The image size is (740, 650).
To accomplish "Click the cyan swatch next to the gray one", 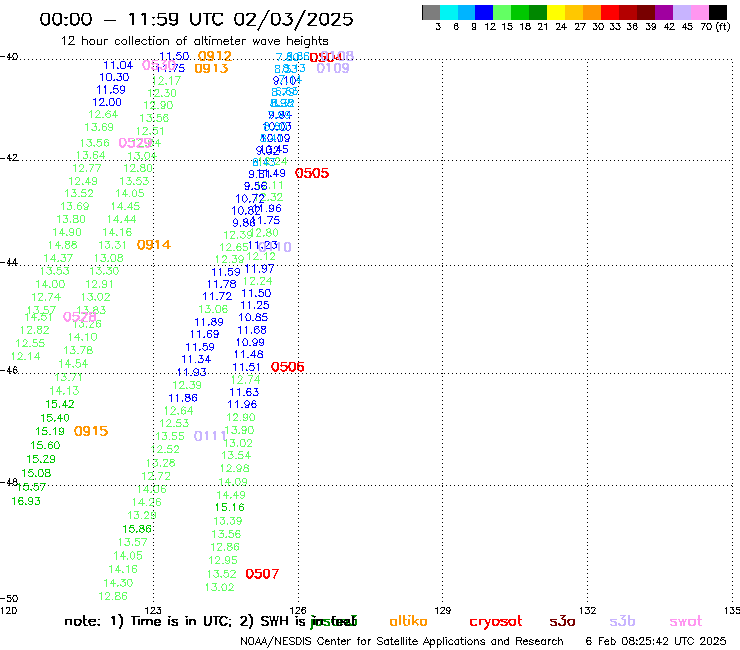I will [449, 12].
